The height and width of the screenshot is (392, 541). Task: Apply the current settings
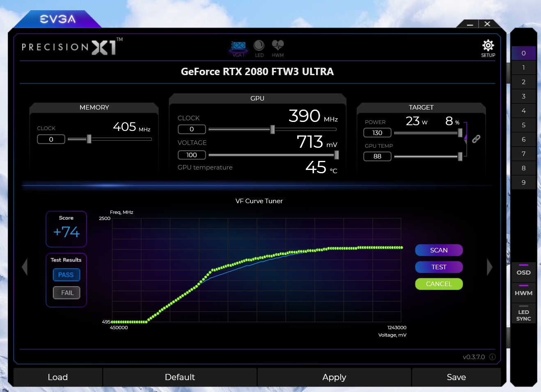pyautogui.click(x=334, y=377)
